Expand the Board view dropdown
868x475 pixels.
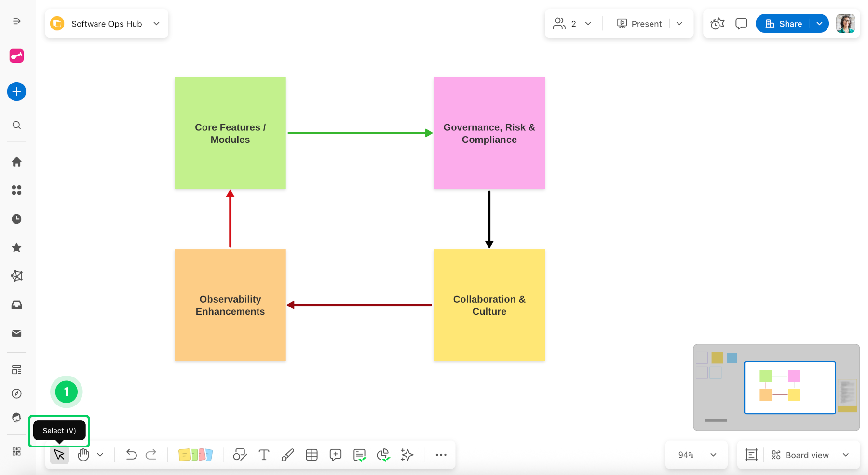(x=845, y=455)
